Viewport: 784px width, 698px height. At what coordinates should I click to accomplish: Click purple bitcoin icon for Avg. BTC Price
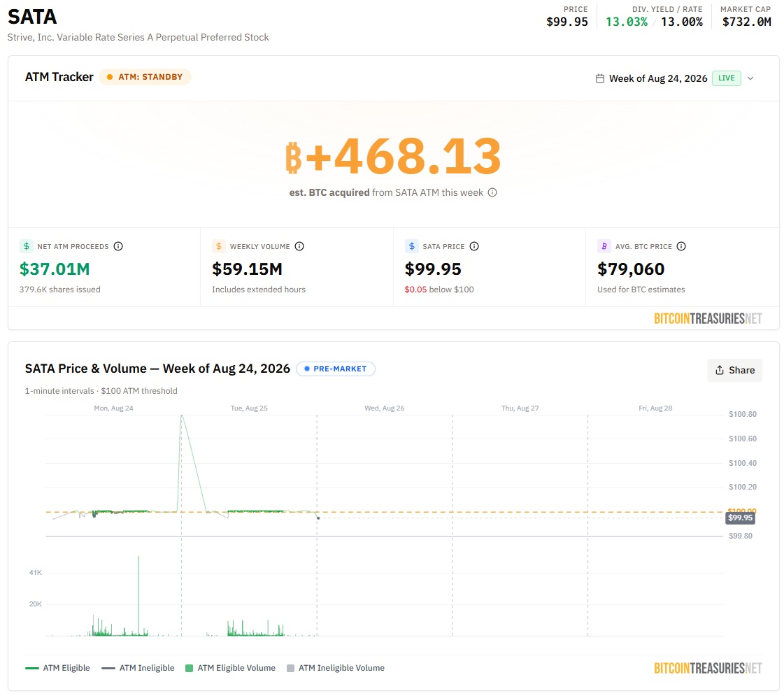[604, 246]
